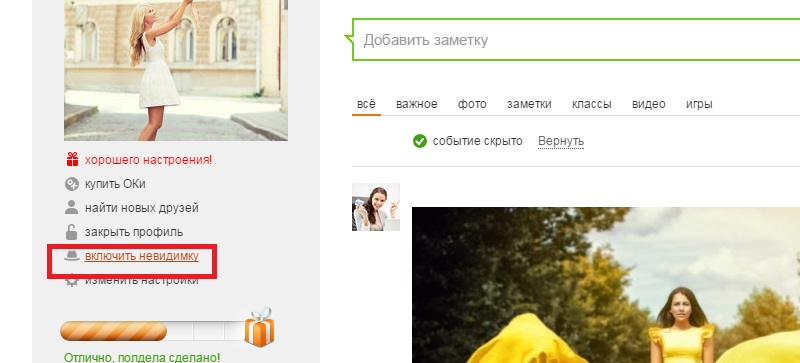The image size is (800, 363).
Task: Open the feed photo with yellow dresses
Action: point(606,285)
